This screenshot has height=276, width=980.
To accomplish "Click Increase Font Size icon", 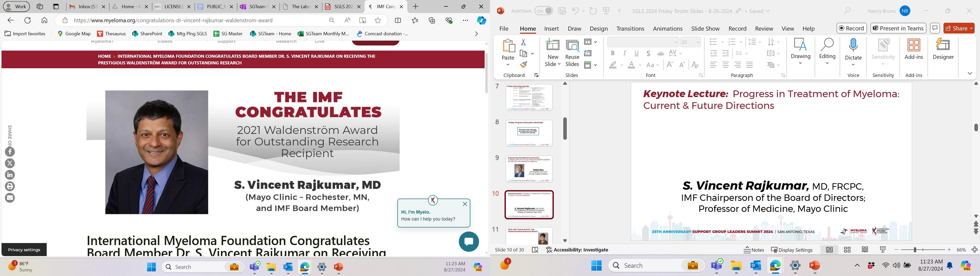I will 670,65.
